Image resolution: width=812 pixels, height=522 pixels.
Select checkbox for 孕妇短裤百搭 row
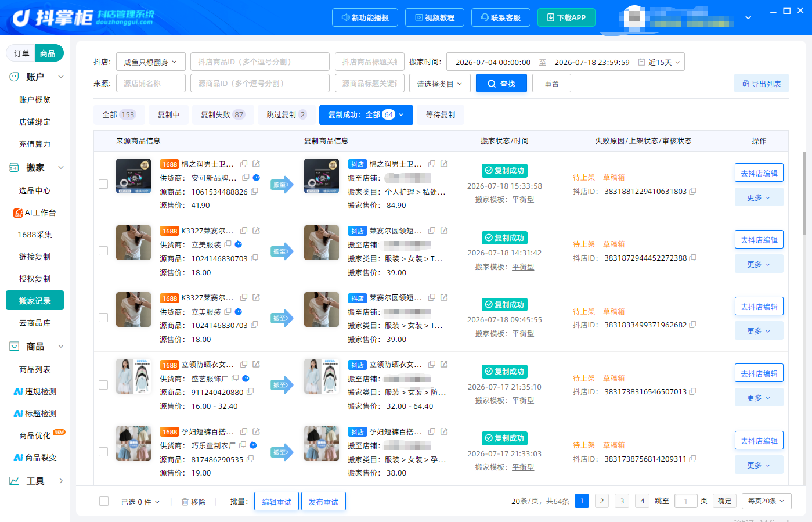(x=103, y=452)
